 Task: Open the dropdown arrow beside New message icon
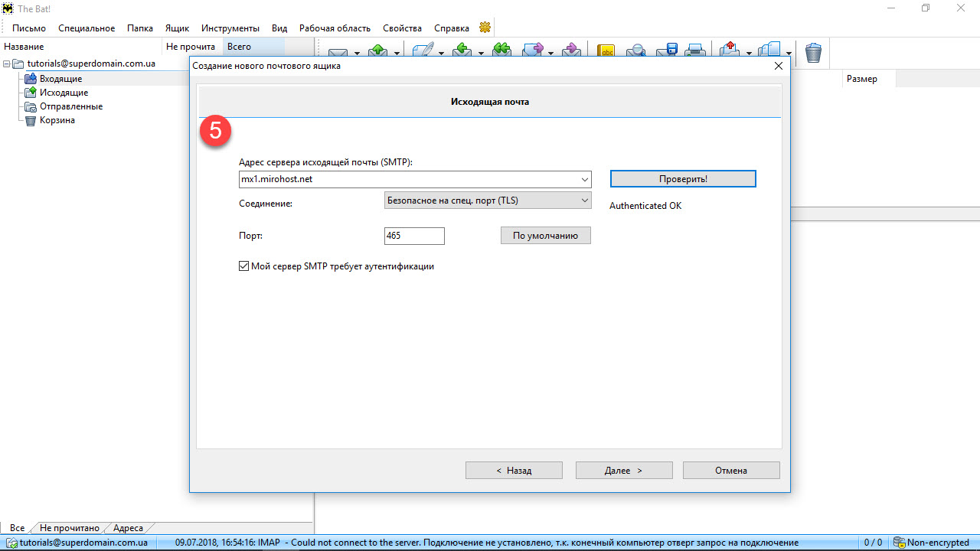440,53
